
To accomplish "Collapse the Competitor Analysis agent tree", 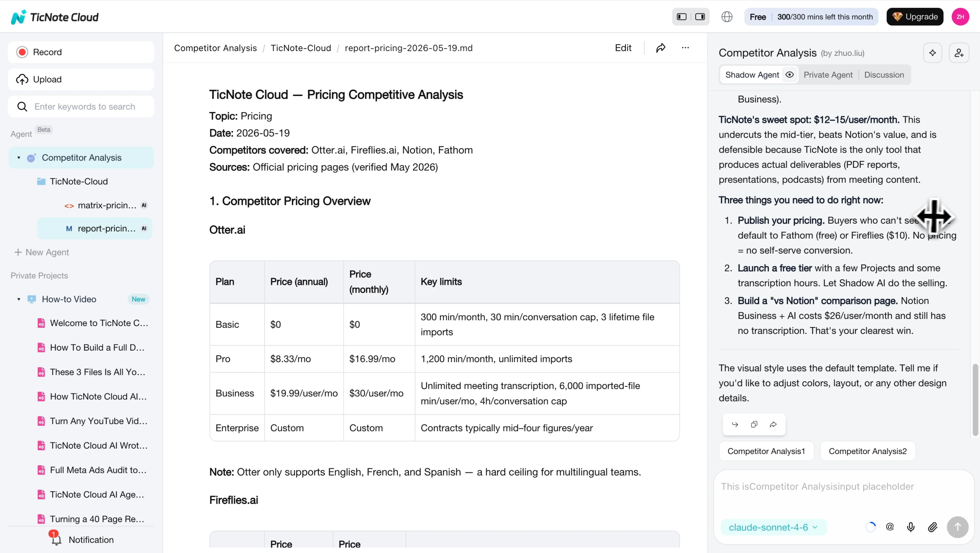I will (19, 157).
